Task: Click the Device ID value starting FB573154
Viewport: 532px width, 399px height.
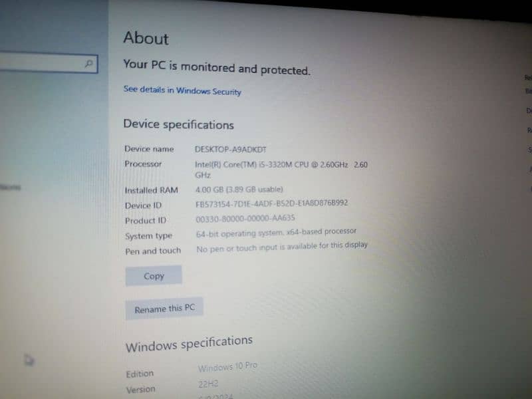Action: [x=272, y=203]
